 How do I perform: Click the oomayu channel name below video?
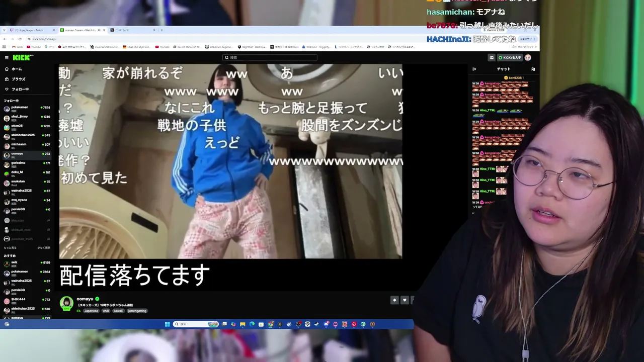tap(85, 299)
